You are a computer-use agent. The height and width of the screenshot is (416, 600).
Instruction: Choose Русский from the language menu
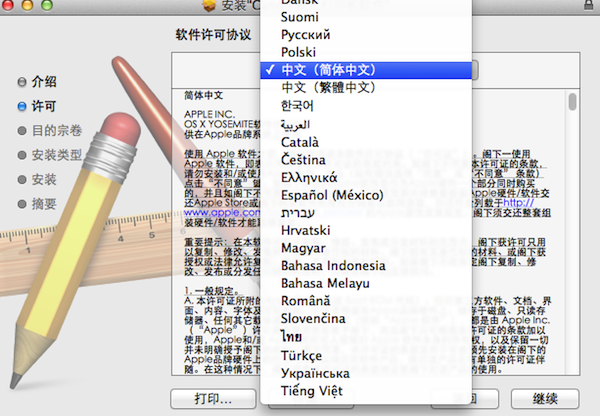[x=365, y=34]
